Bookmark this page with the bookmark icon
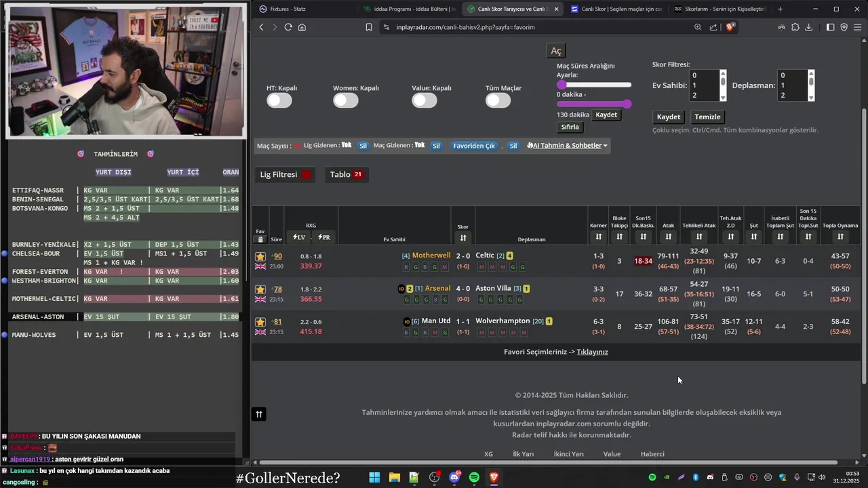Screen dimensions: 868x488 369,27
